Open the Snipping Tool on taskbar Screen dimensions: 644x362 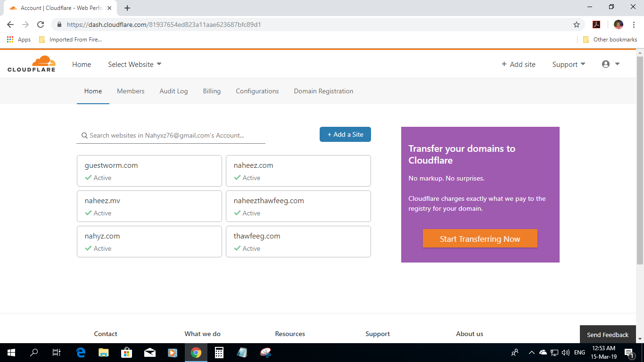[x=265, y=353]
